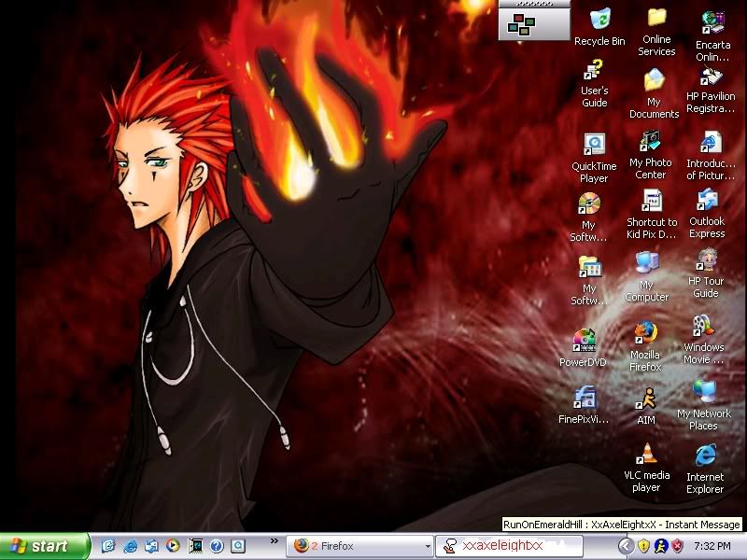747x560 pixels.
Task: Click the red shield tray icon
Action: pos(678,546)
